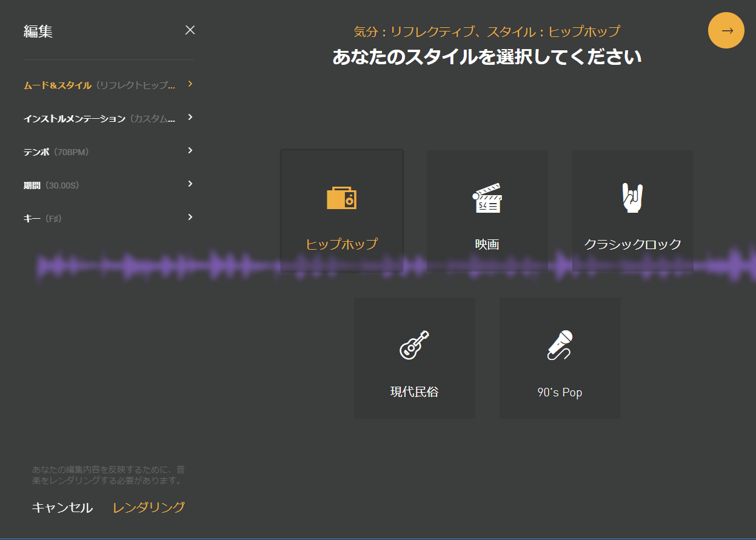
Task: Select the クラシックロック style label
Action: tap(632, 245)
